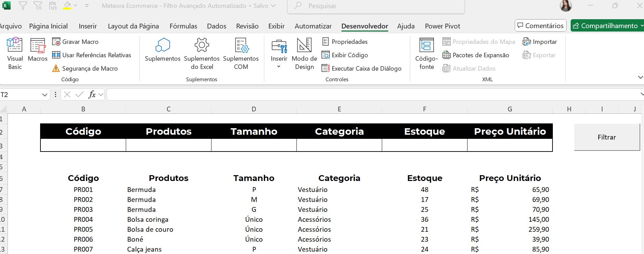Toggle Usar Referências Relativas

tap(92, 55)
